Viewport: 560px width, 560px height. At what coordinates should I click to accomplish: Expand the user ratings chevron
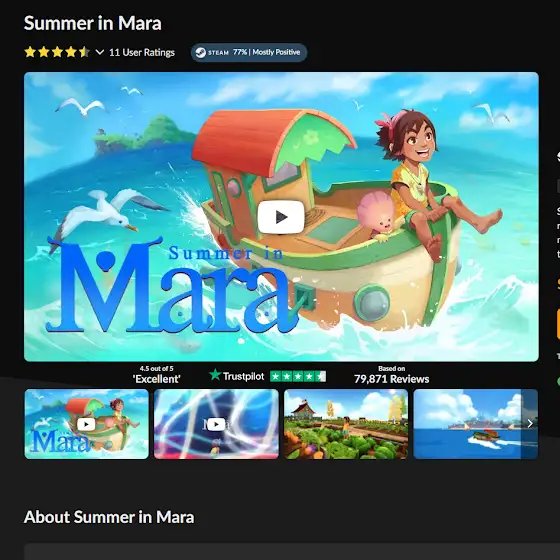[100, 52]
